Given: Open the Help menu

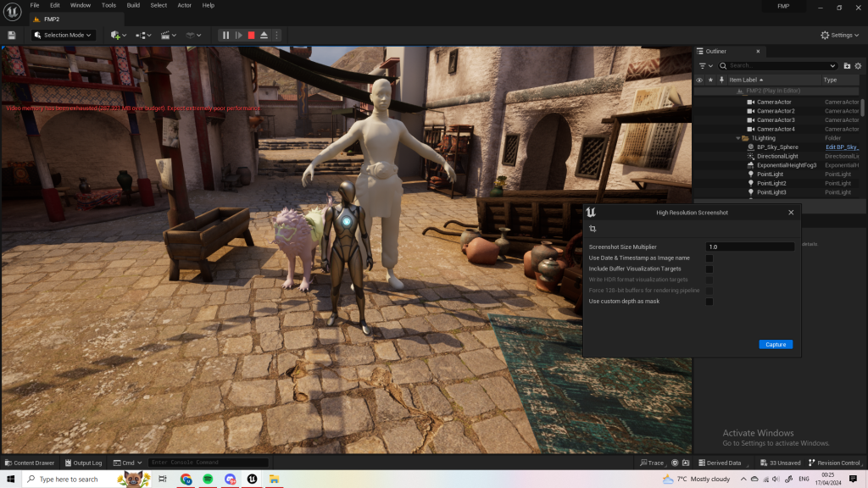Looking at the screenshot, I should pyautogui.click(x=209, y=5).
